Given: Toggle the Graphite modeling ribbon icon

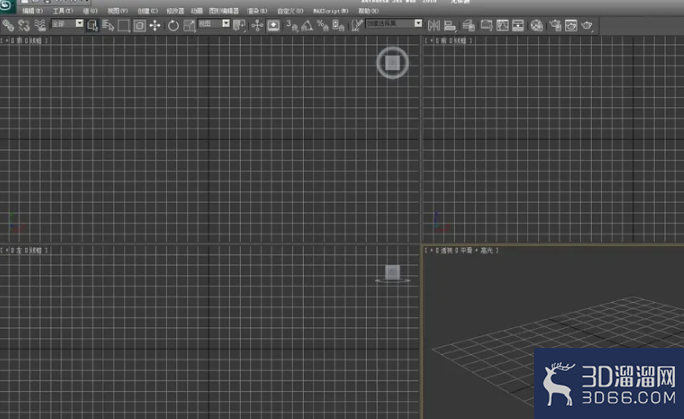Looking at the screenshot, I should (x=486, y=25).
